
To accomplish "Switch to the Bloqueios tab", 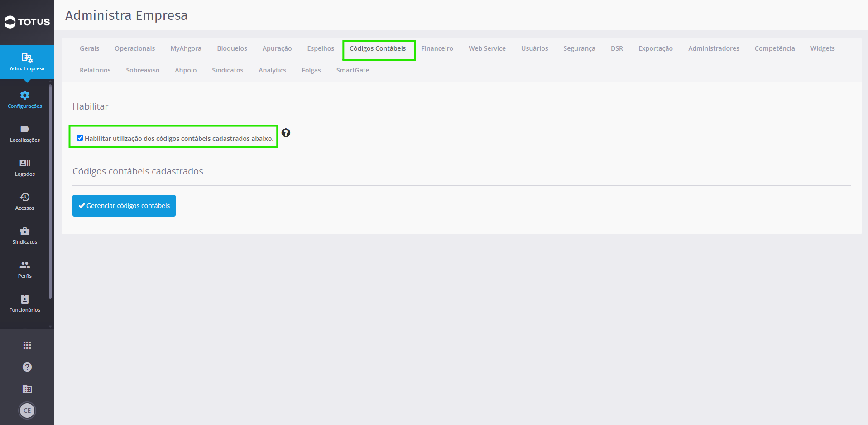I will [x=232, y=48].
